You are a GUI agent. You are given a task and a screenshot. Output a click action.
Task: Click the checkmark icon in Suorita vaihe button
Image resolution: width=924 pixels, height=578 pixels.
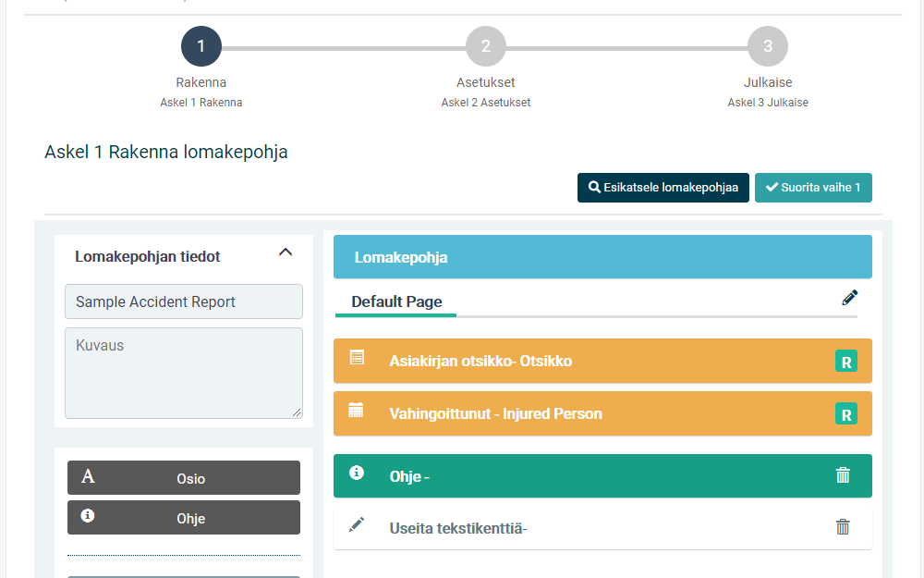[772, 187]
